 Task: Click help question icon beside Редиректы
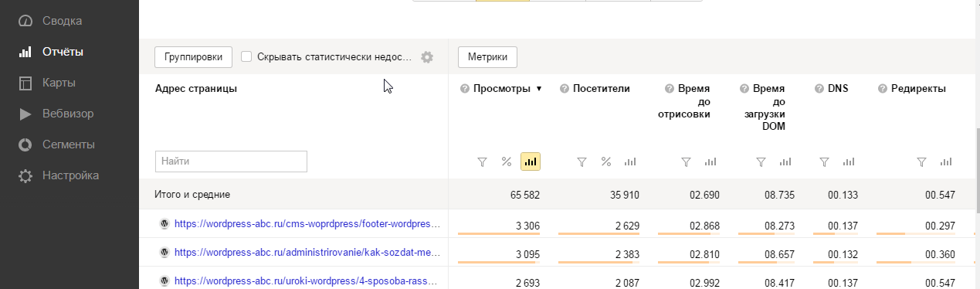[x=883, y=89]
